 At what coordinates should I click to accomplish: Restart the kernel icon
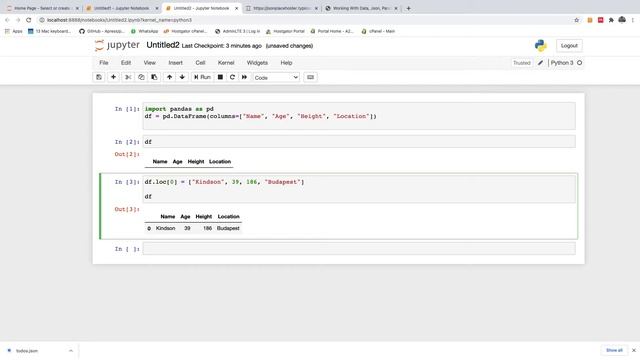pyautogui.click(x=232, y=77)
